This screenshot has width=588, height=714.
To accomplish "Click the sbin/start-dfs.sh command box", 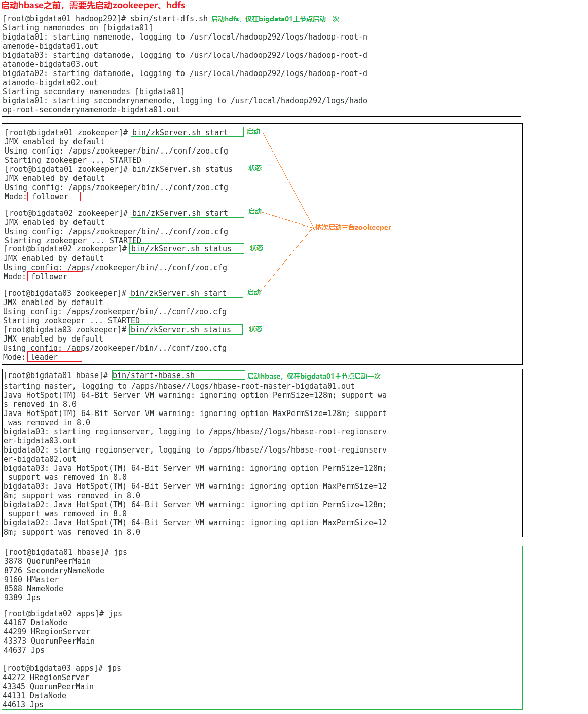I will pyautogui.click(x=169, y=19).
